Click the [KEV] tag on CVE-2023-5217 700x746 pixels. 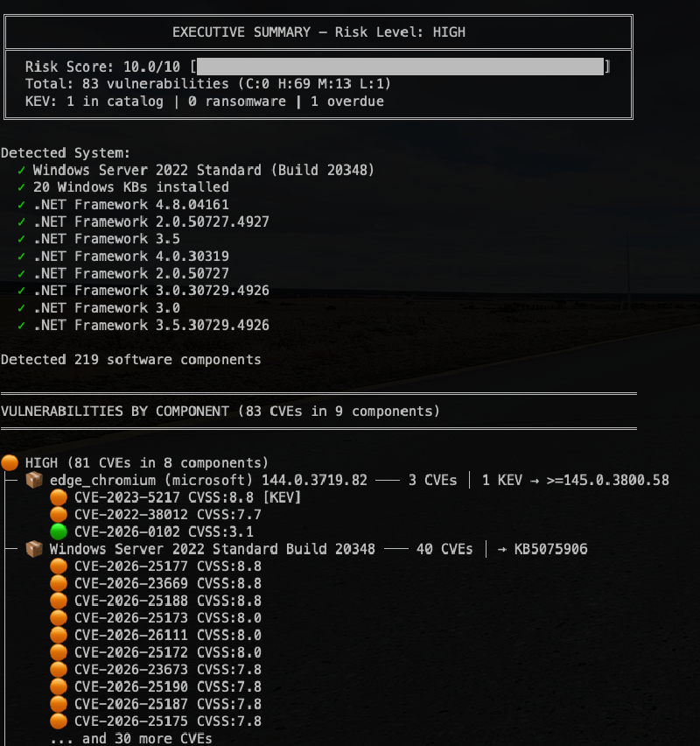pyautogui.click(x=283, y=497)
